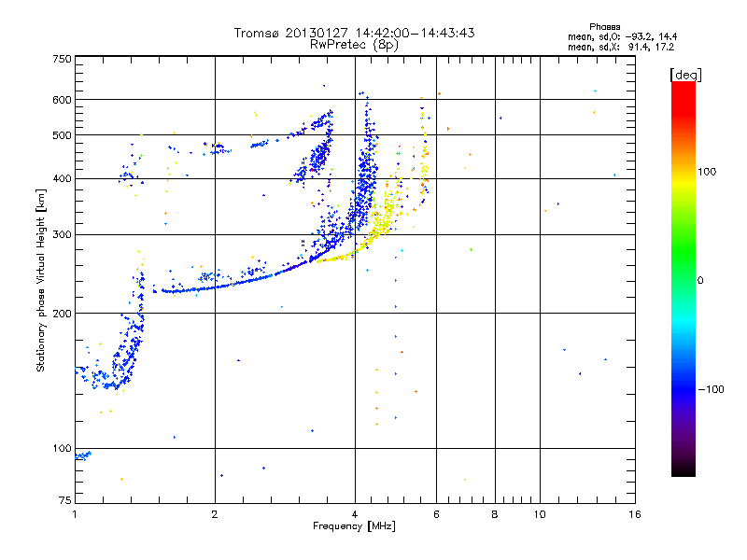Click the "[deg]" colorbar unit label
The width and height of the screenshot is (747, 560).
coord(685,75)
